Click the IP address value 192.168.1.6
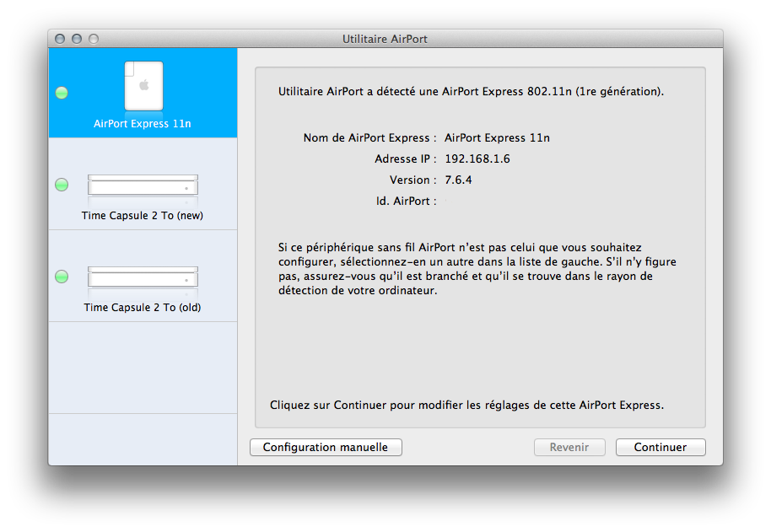The image size is (771, 532). pyautogui.click(x=477, y=159)
